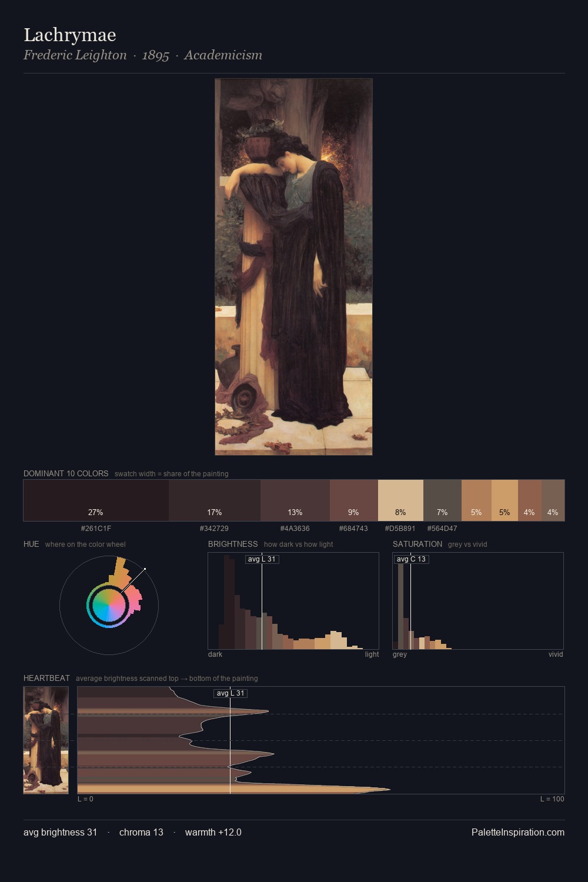Select the 8% light beige swatch

(x=400, y=500)
